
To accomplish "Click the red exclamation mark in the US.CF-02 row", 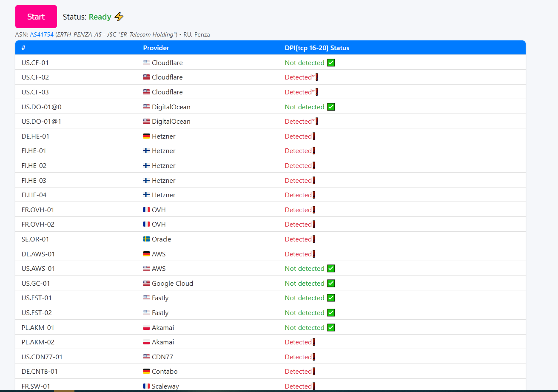I will tap(317, 77).
